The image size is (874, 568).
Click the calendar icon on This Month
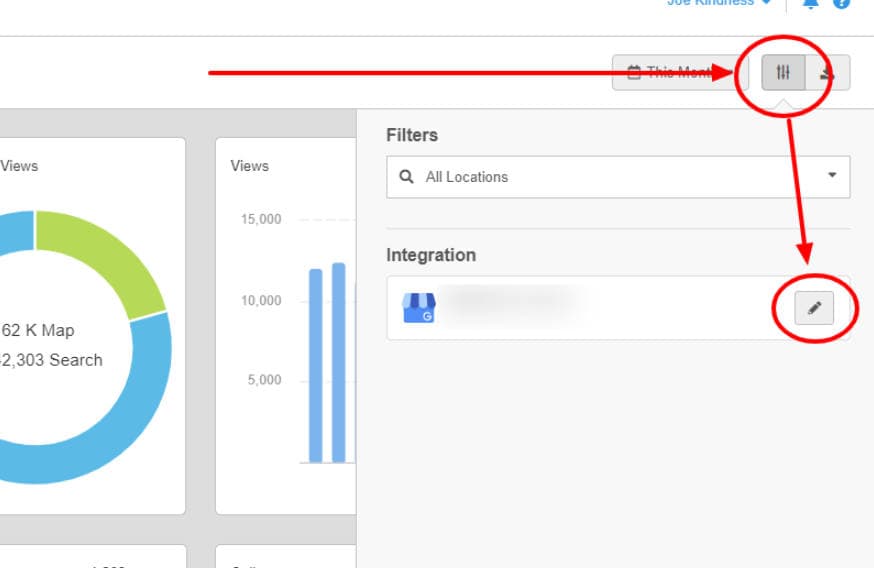pyautogui.click(x=633, y=72)
